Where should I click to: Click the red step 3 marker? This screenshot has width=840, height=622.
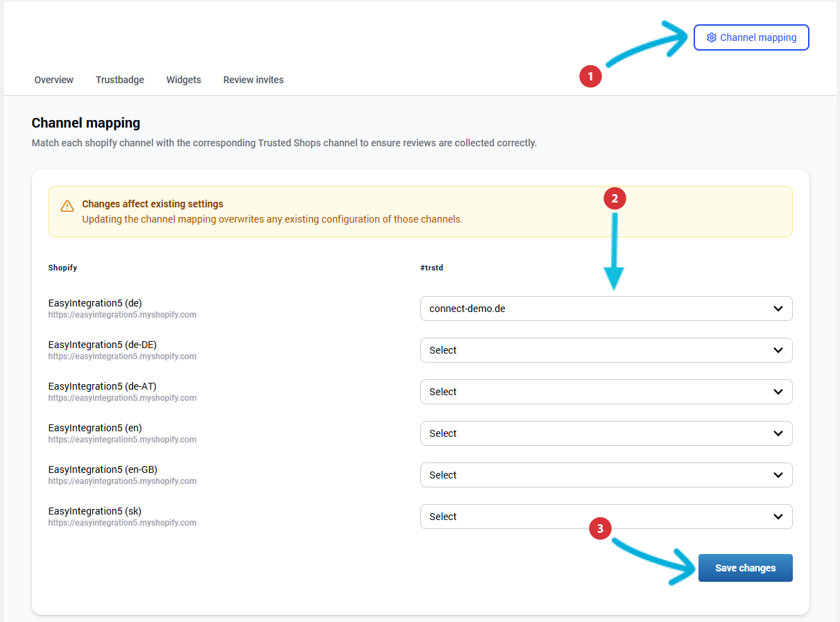[600, 528]
